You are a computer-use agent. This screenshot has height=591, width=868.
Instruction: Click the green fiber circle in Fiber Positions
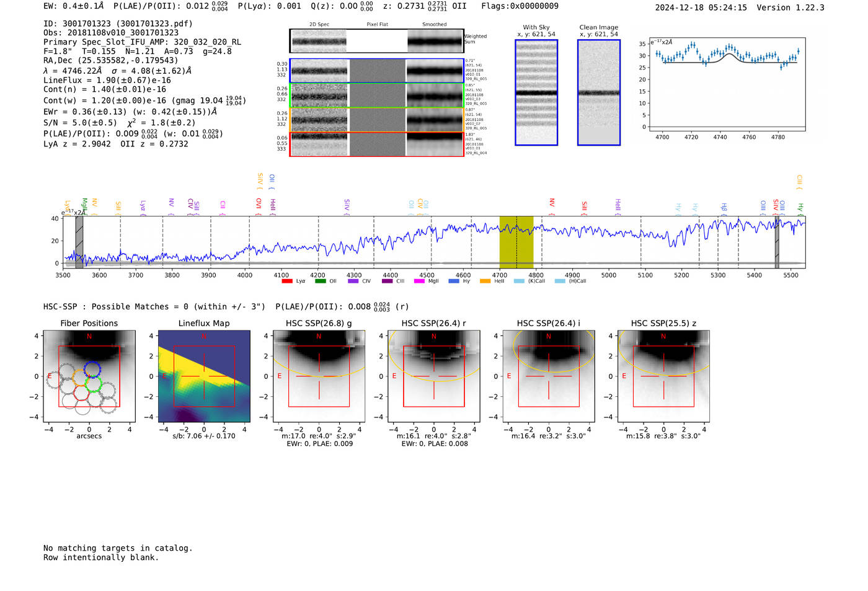(x=94, y=384)
